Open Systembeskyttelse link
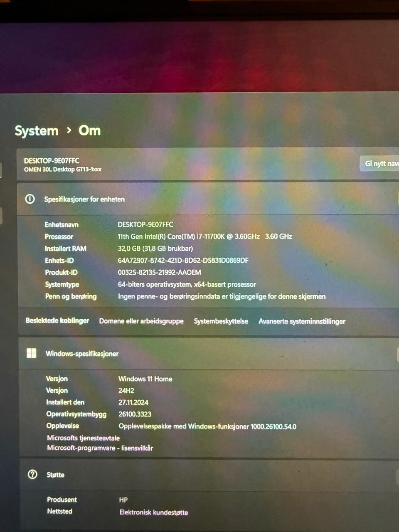The image size is (399, 532). click(221, 321)
